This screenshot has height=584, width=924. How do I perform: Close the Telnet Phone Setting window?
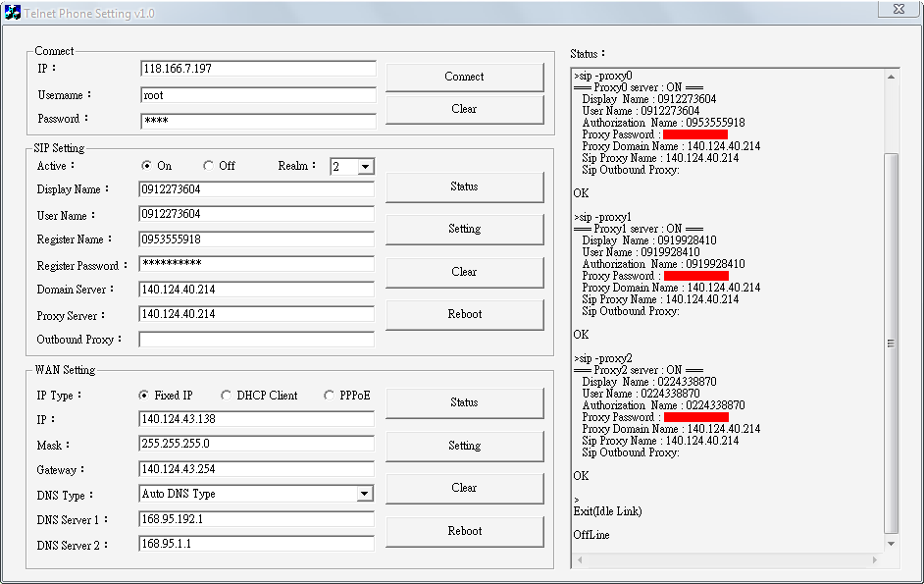tap(898, 9)
